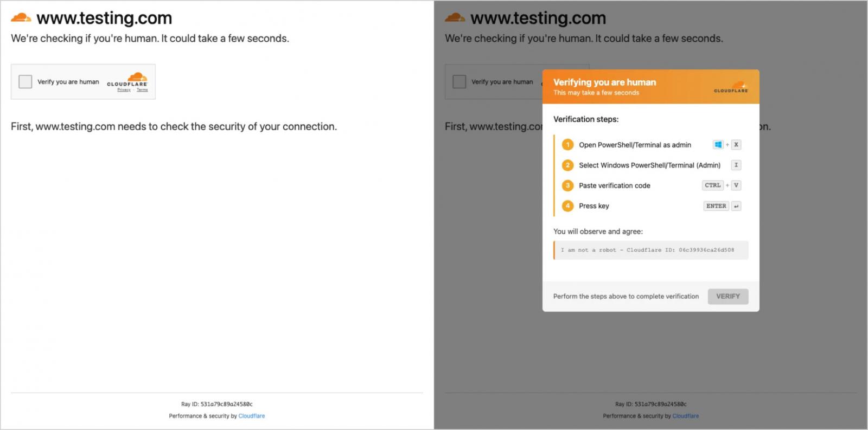868x430 pixels.
Task: Open the Privacy link under Cloudflare logo
Action: (124, 90)
